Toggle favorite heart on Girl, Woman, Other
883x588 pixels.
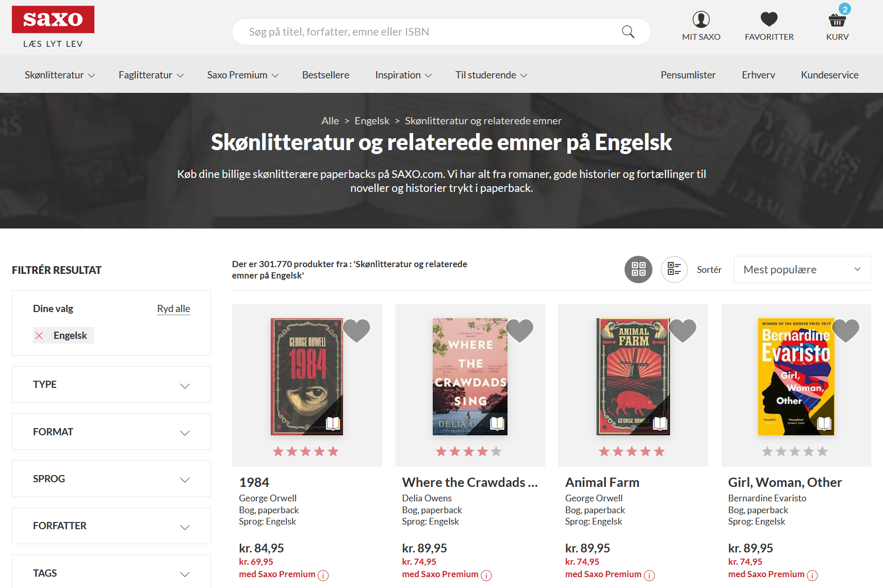coord(846,331)
